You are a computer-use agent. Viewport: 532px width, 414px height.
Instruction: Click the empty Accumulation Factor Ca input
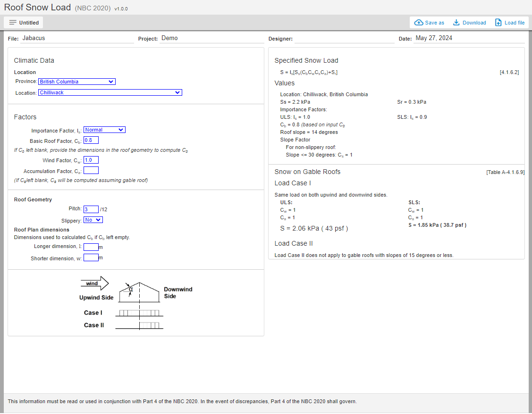[x=91, y=170]
